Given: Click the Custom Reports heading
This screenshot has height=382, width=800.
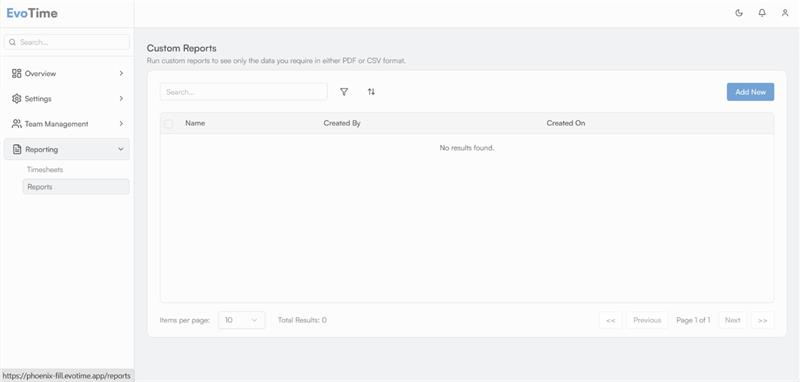Looking at the screenshot, I should click(x=182, y=48).
